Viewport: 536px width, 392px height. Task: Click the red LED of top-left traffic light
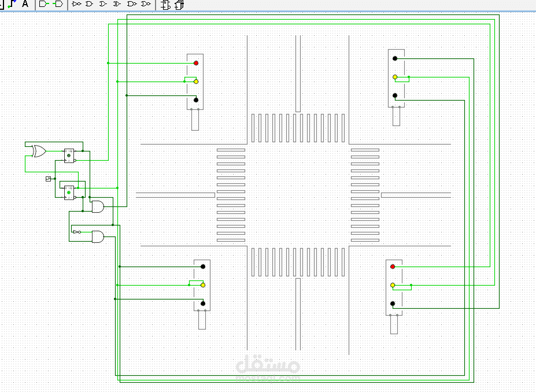pyautogui.click(x=196, y=63)
